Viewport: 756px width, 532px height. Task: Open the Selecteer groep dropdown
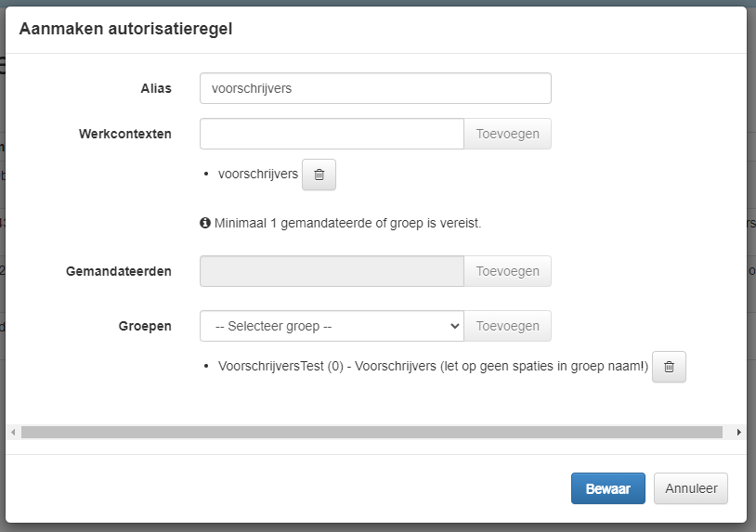tap(331, 326)
